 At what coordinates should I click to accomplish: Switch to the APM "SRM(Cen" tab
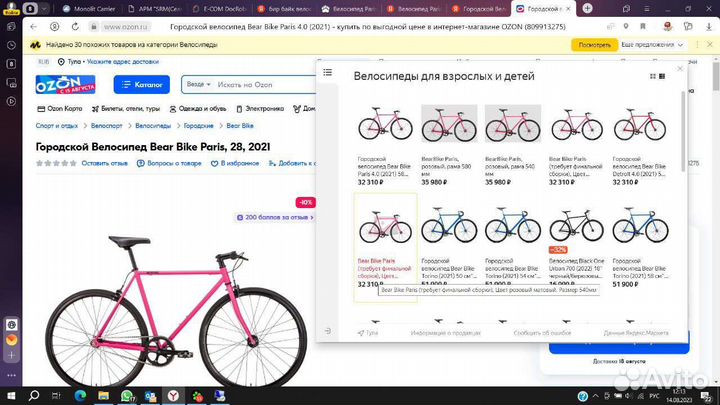tap(155, 9)
